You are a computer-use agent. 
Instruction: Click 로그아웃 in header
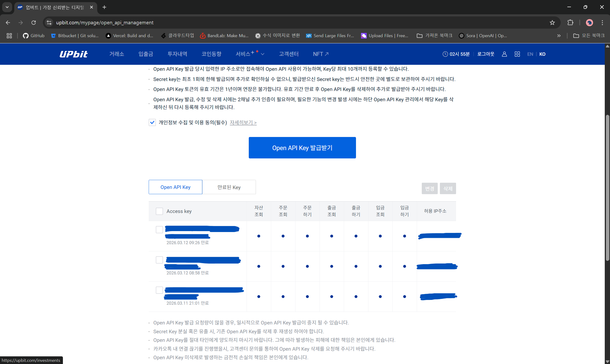pyautogui.click(x=486, y=54)
